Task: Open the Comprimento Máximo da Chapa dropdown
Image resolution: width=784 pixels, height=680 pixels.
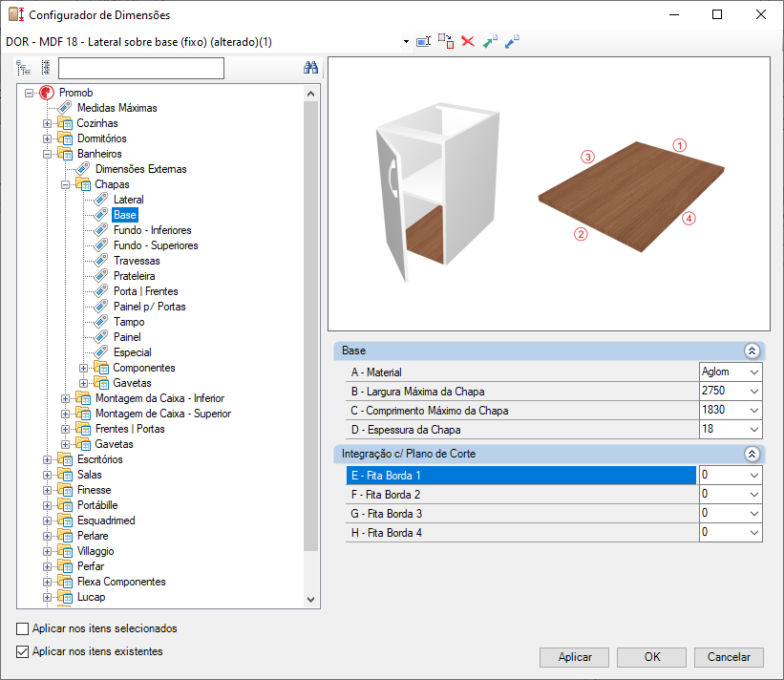Action: coord(754,410)
